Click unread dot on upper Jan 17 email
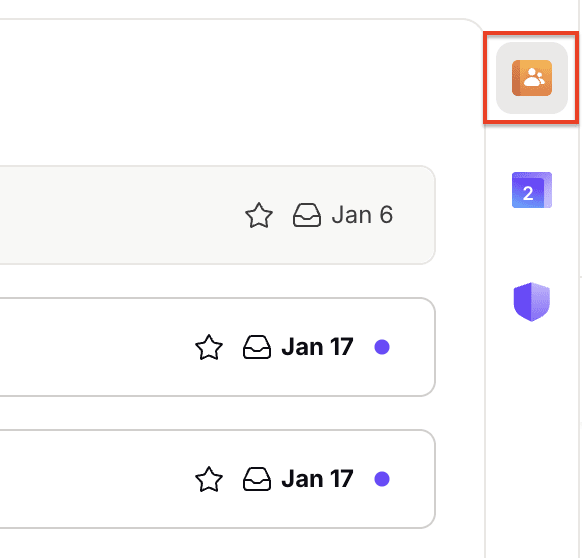Viewport: 582px width, 558px height. (x=382, y=347)
